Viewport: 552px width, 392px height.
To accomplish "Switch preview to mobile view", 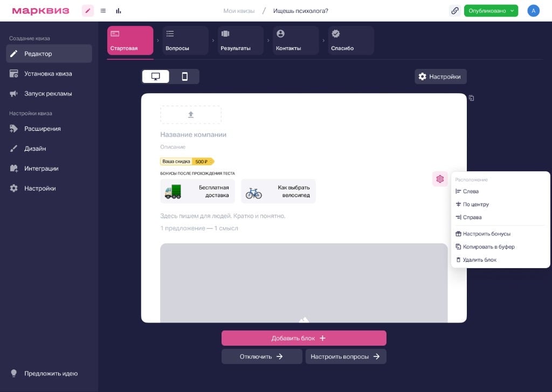I will (x=184, y=76).
